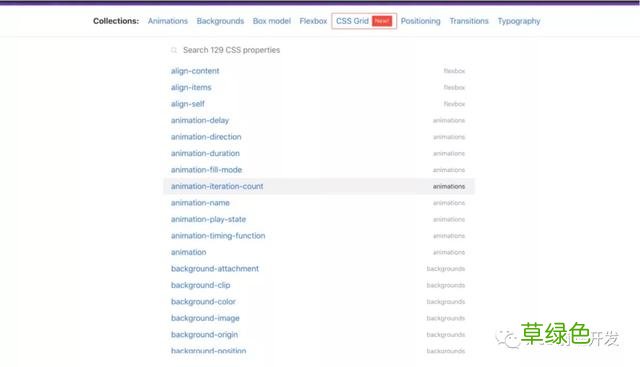Click animations tag beside animation-delay
The width and height of the screenshot is (640, 367).
(x=449, y=120)
